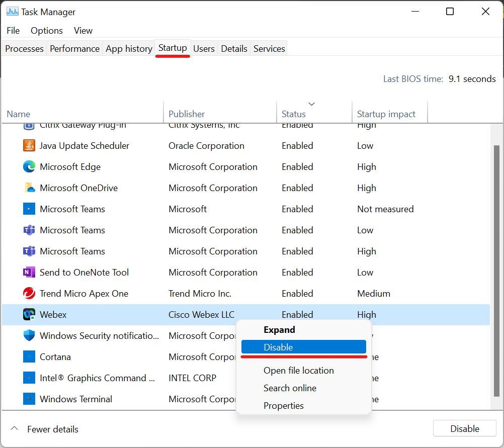Click the Disable button at the bottom right

(x=464, y=428)
